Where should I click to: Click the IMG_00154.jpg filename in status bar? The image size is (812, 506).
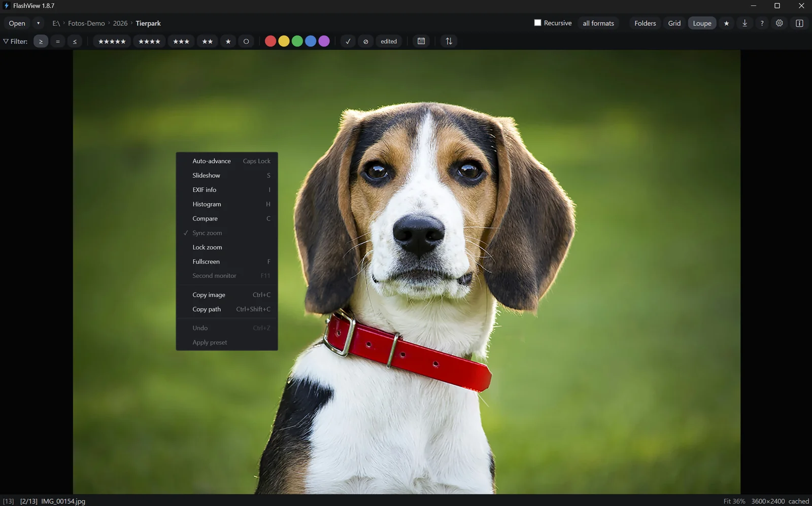[x=63, y=501]
